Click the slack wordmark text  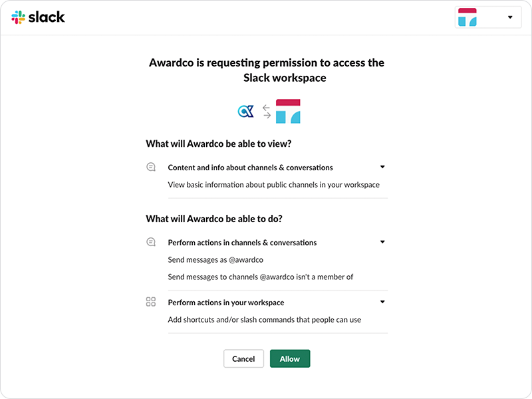coord(46,17)
